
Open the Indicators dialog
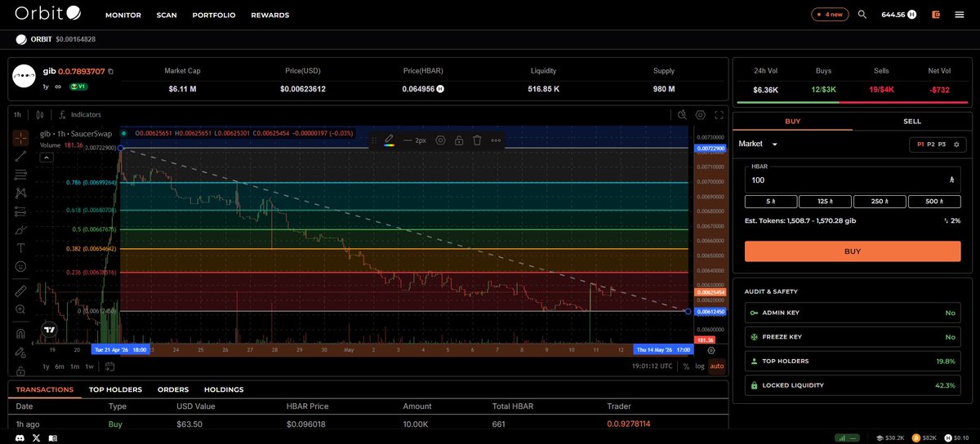pos(80,115)
